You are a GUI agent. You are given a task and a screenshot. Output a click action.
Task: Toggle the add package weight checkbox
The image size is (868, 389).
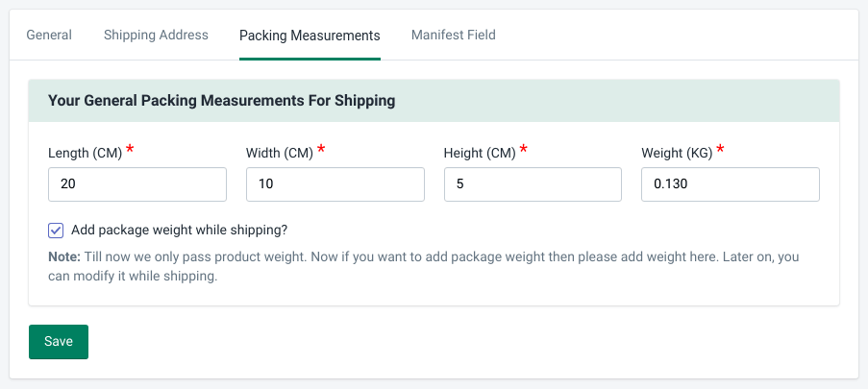point(56,231)
